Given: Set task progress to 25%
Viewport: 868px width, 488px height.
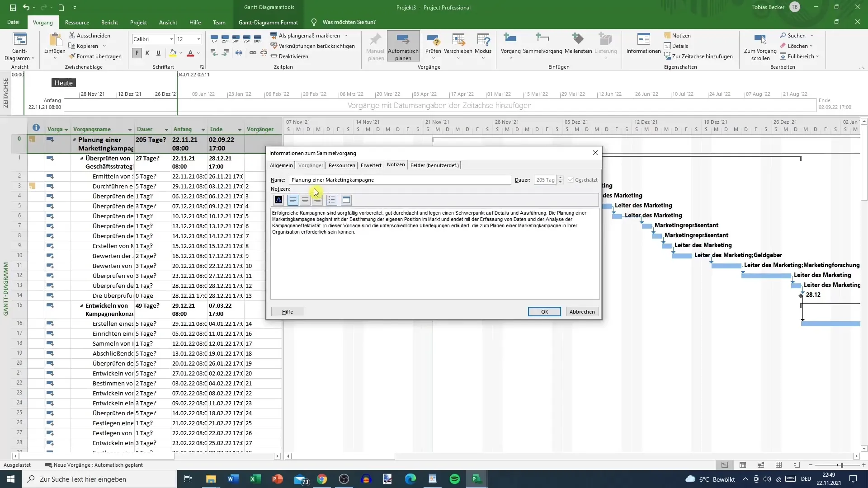Looking at the screenshot, I should pos(225,39).
